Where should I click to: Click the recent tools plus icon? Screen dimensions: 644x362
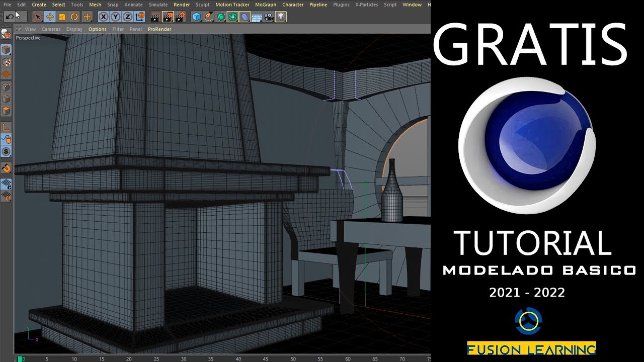coord(87,17)
